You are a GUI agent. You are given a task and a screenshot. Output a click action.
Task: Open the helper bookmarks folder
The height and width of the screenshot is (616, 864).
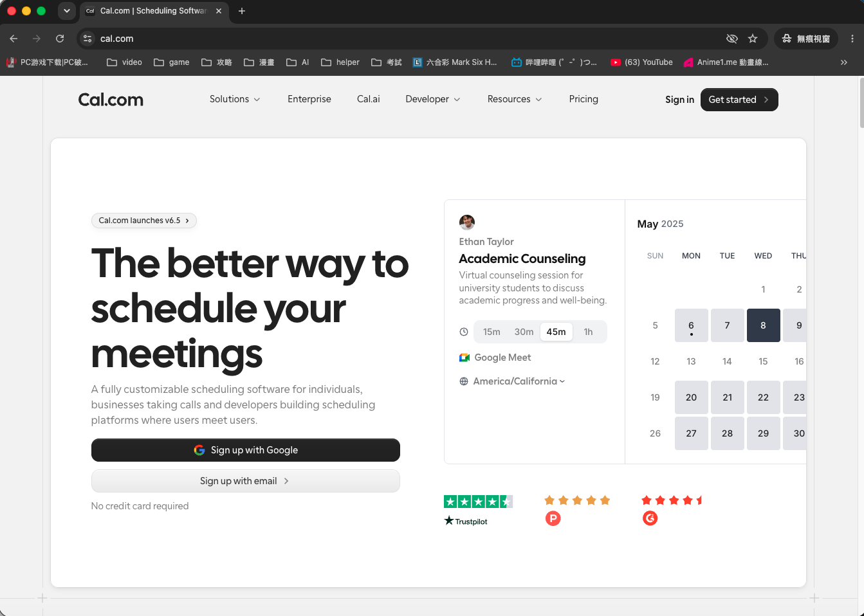[x=340, y=62]
